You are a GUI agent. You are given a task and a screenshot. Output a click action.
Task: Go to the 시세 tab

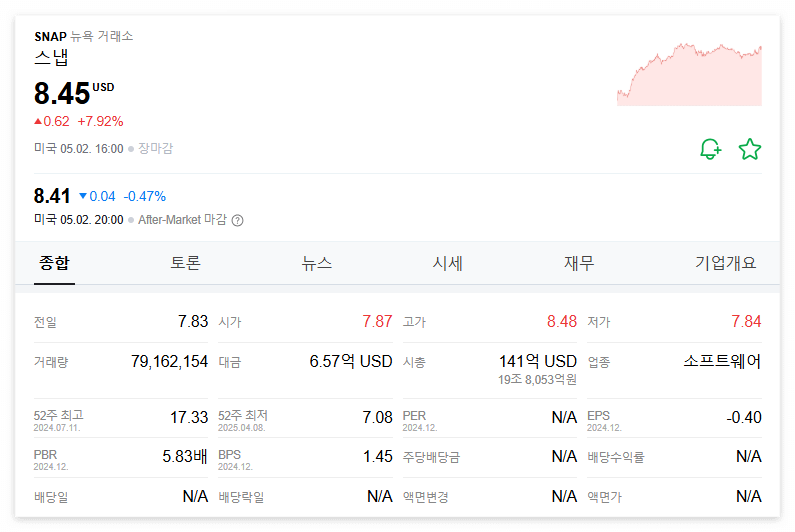pyautogui.click(x=447, y=263)
